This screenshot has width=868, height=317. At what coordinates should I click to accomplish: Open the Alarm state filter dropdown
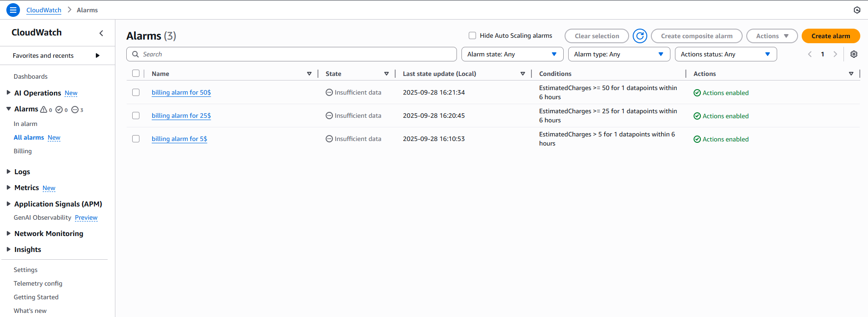[x=512, y=54]
